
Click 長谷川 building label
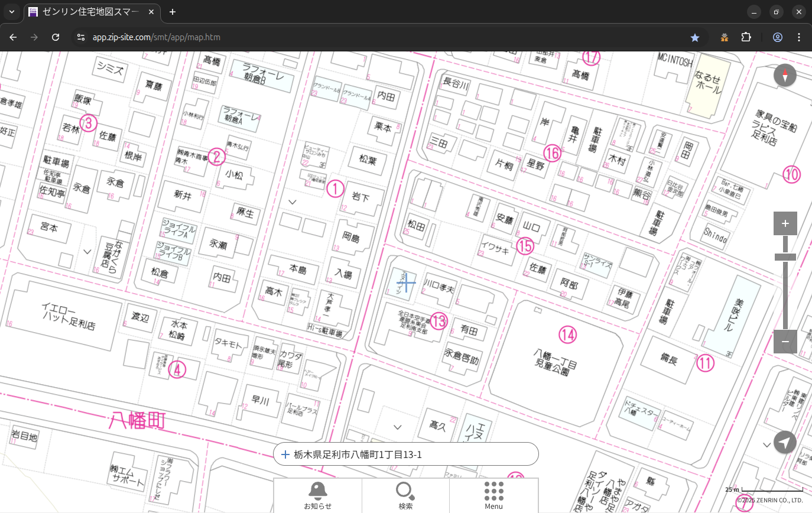click(x=456, y=85)
